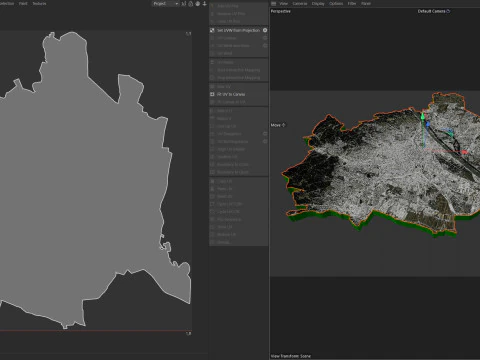Click the Boundary to Circle icon
The height and width of the screenshot is (360, 480).
pyautogui.click(x=212, y=165)
